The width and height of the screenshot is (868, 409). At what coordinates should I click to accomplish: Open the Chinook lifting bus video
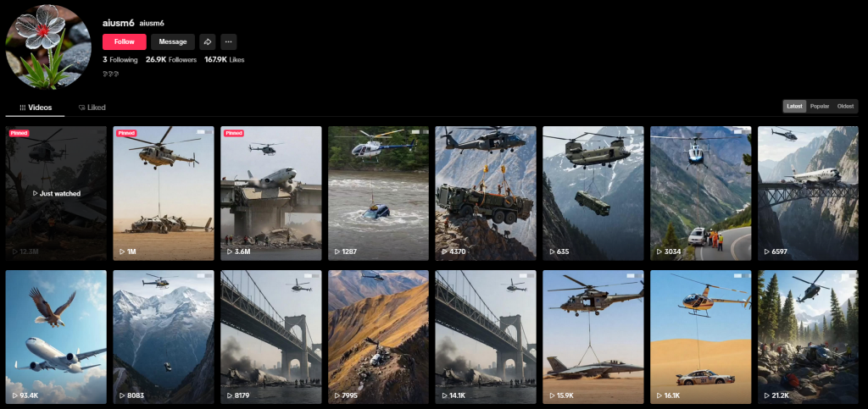pos(593,193)
